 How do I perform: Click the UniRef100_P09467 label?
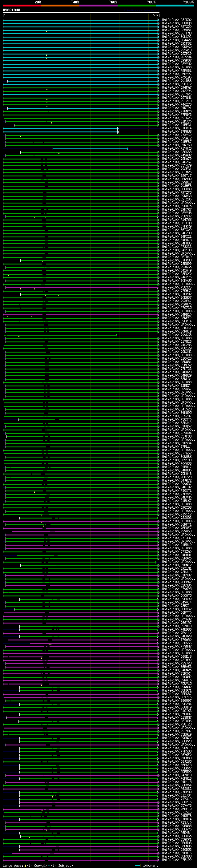[x=177, y=389]
